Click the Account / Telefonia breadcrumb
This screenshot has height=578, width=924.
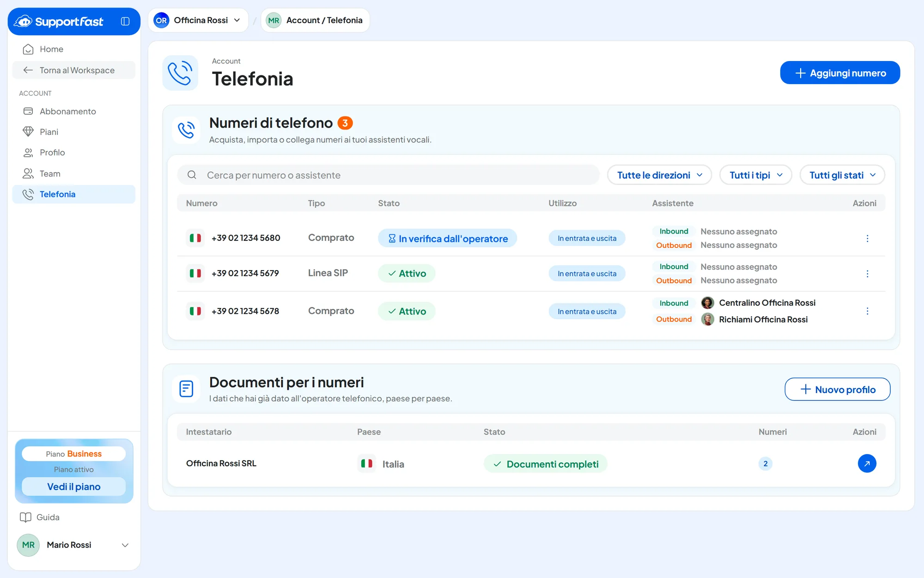pos(324,20)
